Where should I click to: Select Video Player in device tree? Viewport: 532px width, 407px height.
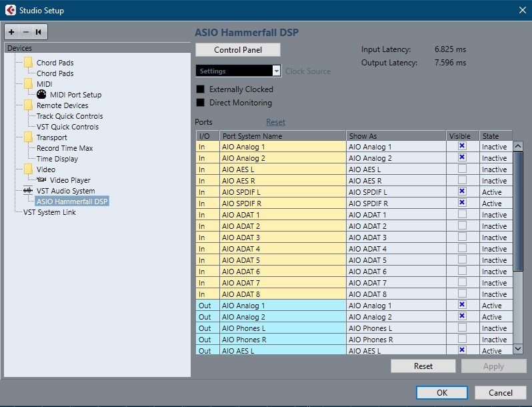(x=70, y=180)
